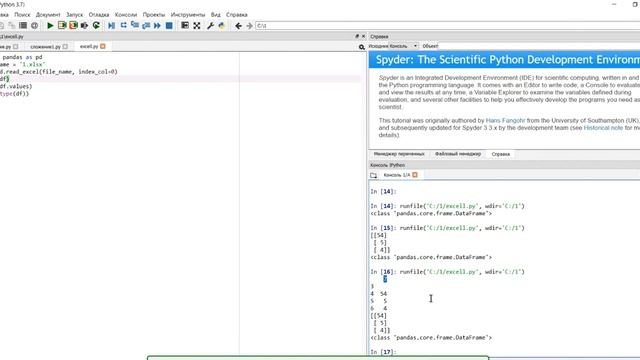
Task: Click the pd.read_excel code line
Action: pyautogui.click(x=59, y=72)
